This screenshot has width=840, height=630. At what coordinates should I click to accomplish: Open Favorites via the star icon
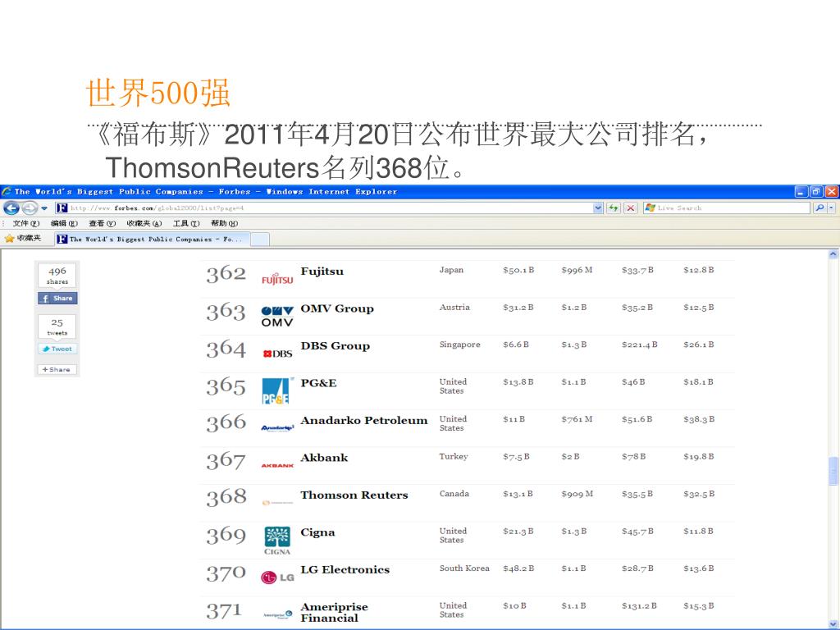pyautogui.click(x=9, y=239)
